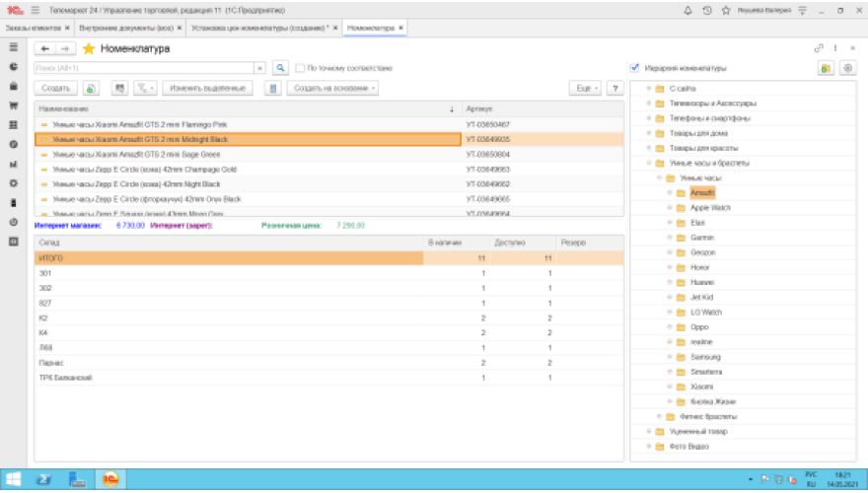Select the Номенклатура tab
The image size is (868, 493).
click(370, 28)
